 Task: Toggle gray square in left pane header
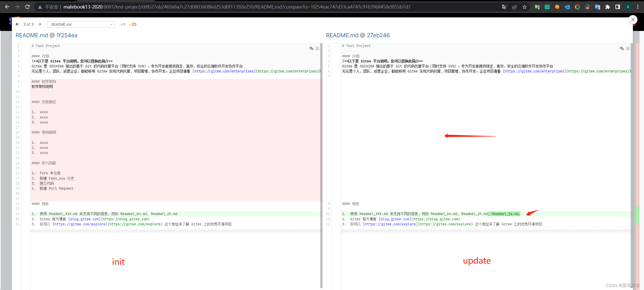point(317,49)
